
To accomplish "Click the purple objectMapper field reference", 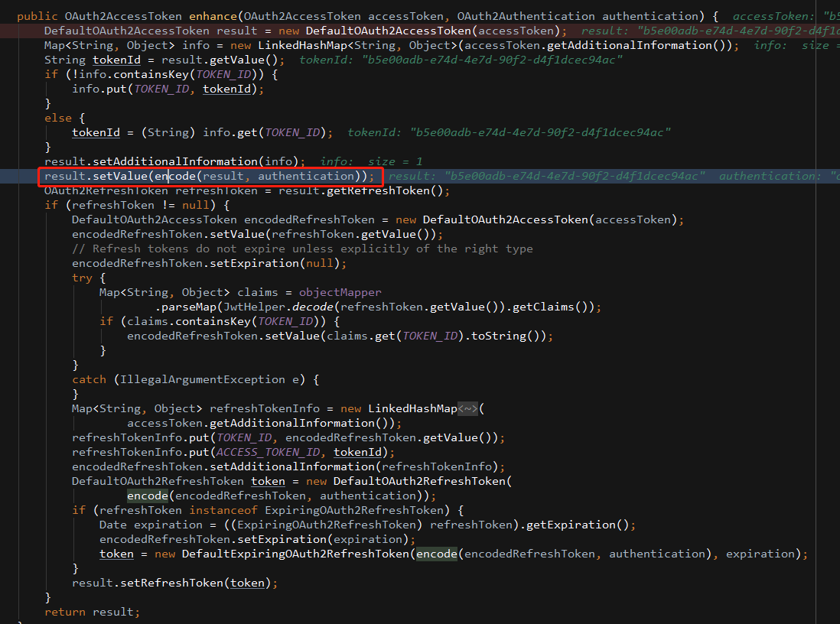I will 340,292.
